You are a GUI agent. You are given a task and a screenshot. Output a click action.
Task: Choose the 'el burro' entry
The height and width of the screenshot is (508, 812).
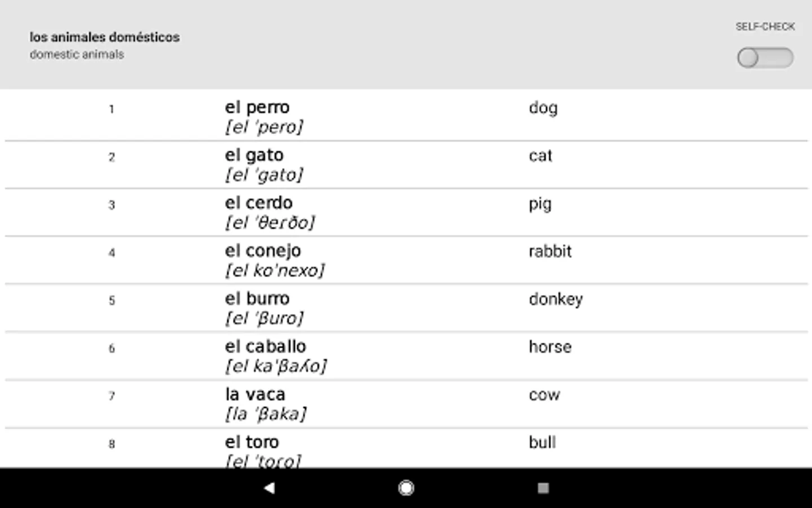pos(257,299)
